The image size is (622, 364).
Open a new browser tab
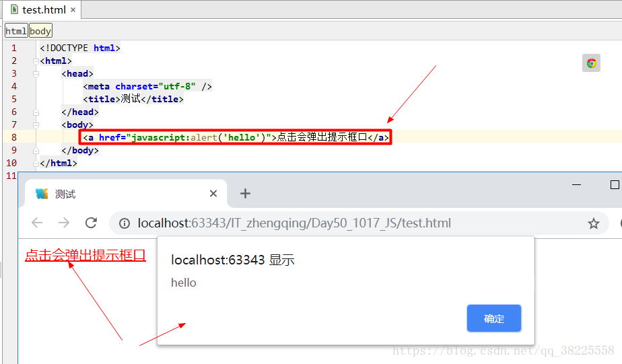tap(245, 194)
